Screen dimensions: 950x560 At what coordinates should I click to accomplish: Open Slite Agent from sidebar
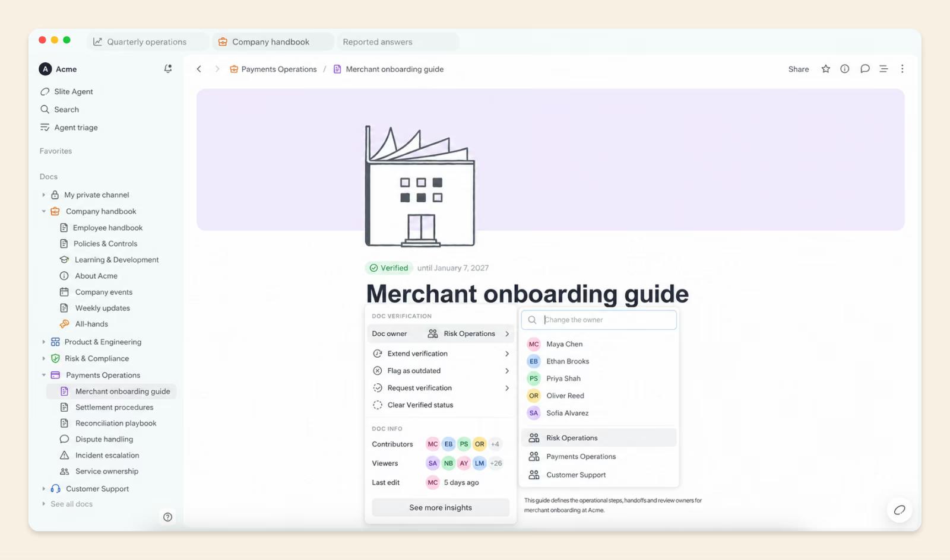[66, 91]
